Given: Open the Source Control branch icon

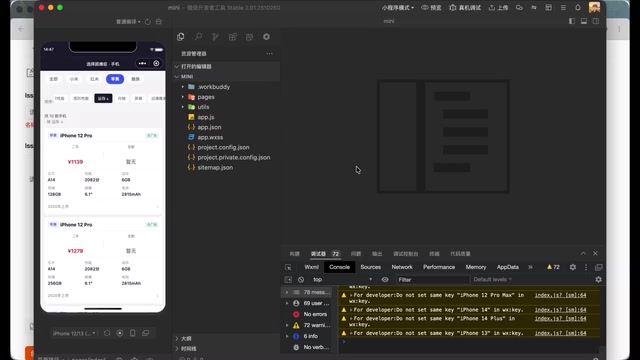Looking at the screenshot, I should [216, 37].
